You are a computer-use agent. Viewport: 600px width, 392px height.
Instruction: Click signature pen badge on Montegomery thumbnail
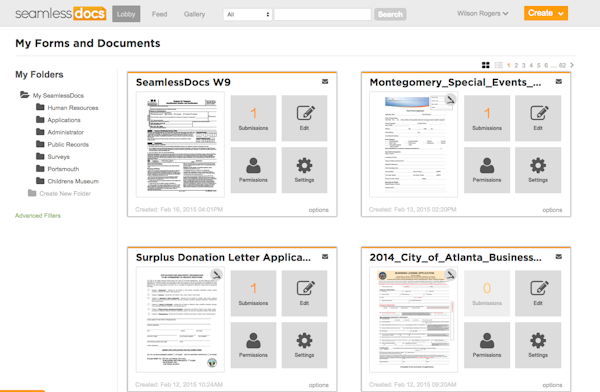[x=450, y=100]
